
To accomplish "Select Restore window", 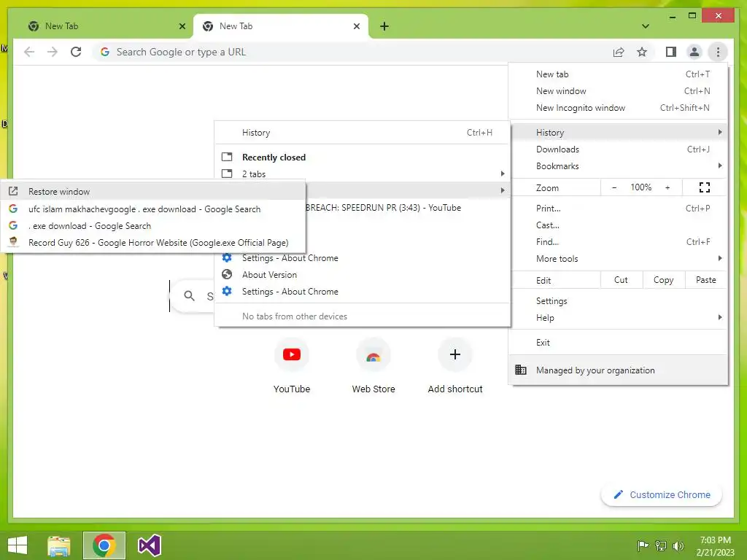I will (152, 192).
